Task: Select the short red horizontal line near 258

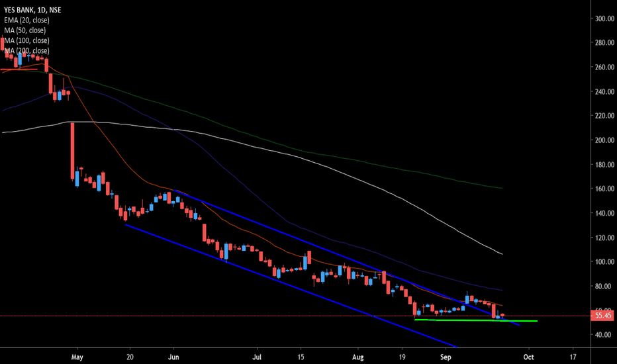Action: pyautogui.click(x=19, y=69)
